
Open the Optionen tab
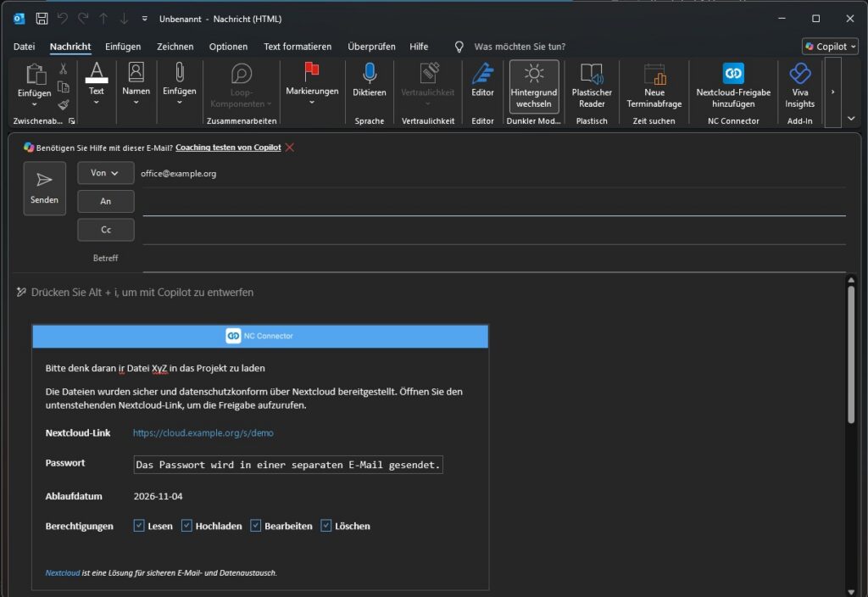point(228,47)
